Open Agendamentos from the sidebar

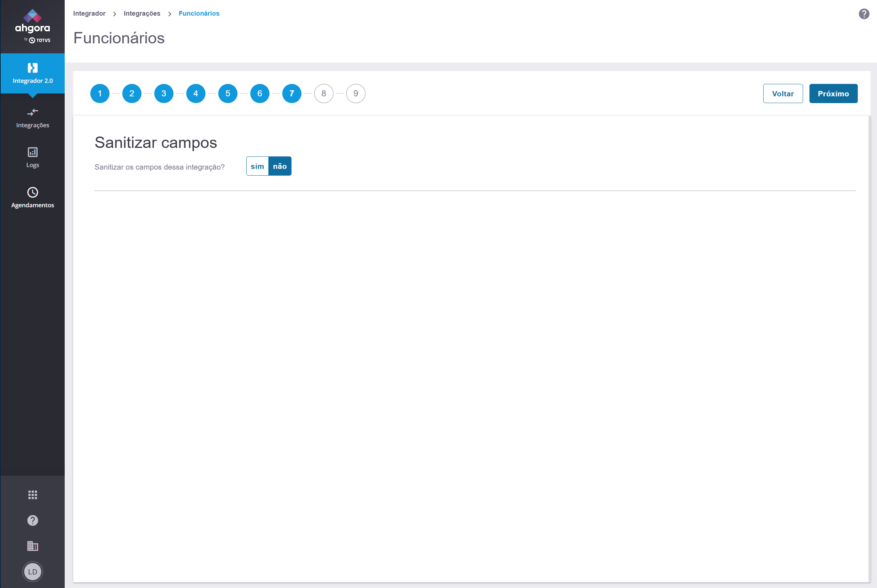tap(33, 198)
